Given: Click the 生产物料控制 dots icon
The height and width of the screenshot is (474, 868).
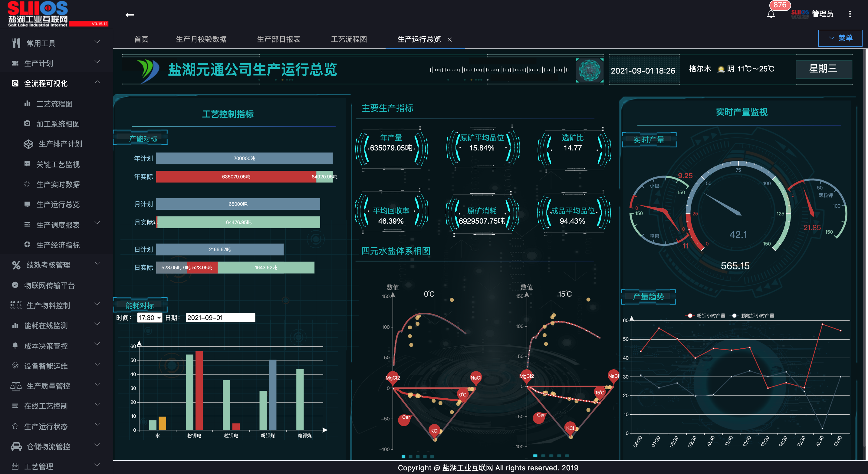Looking at the screenshot, I should point(16,305).
